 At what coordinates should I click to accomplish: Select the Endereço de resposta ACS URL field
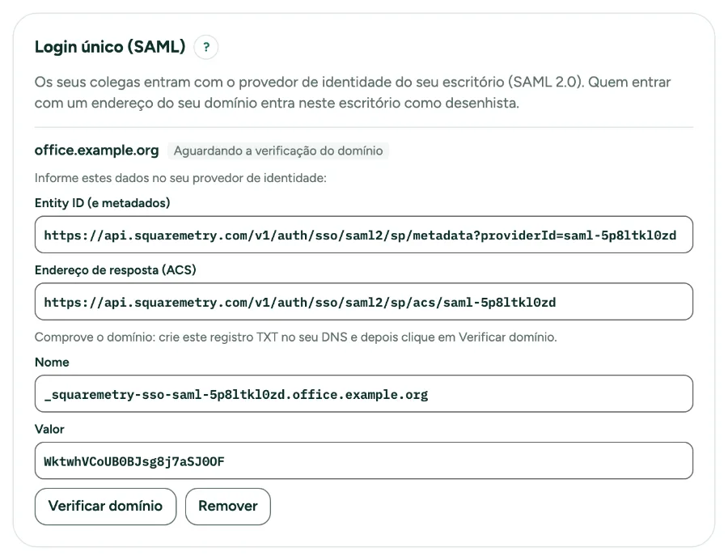364,301
